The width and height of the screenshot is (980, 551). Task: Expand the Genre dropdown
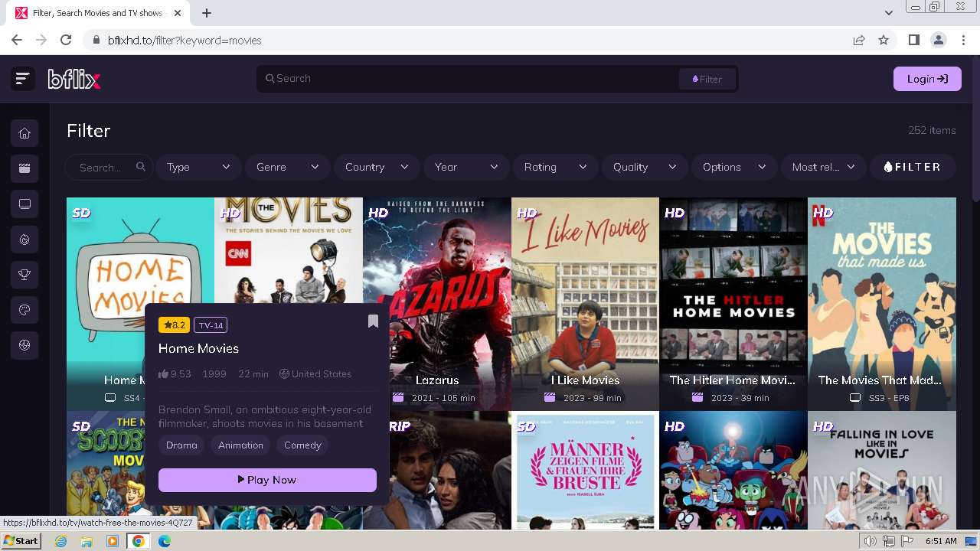click(x=288, y=167)
